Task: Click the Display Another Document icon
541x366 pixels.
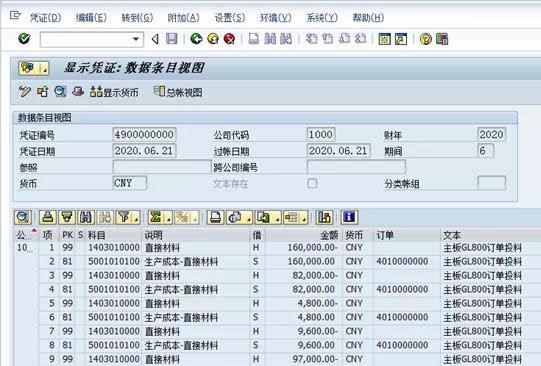Action: click(x=42, y=91)
